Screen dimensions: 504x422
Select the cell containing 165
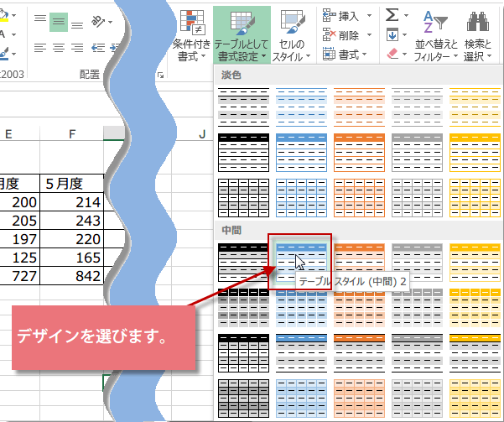pos(72,258)
